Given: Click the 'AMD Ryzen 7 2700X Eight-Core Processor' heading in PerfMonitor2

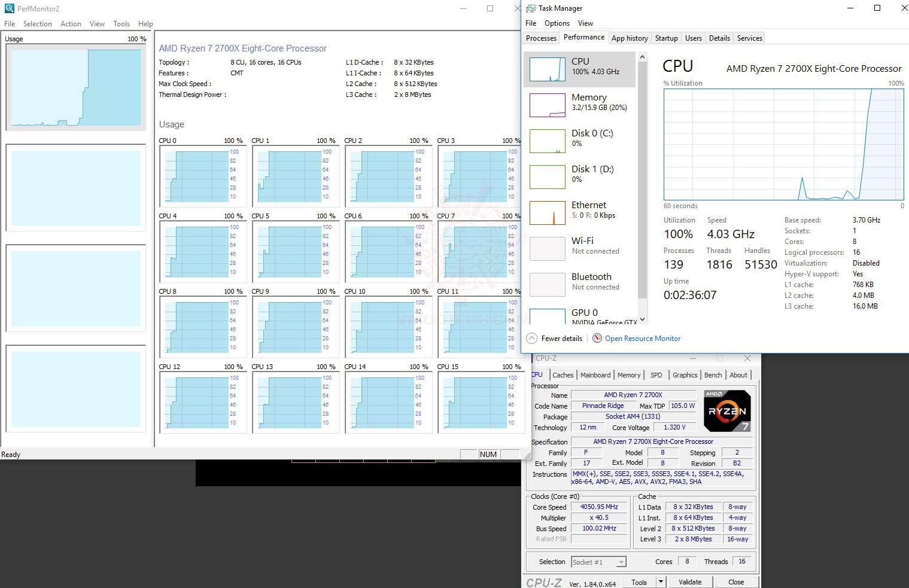Looking at the screenshot, I should coord(243,48).
